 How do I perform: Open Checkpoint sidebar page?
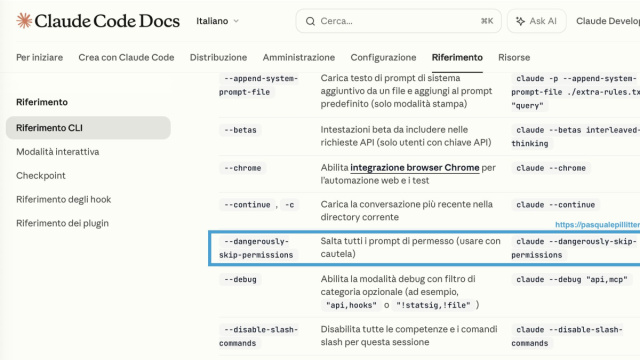click(x=41, y=176)
